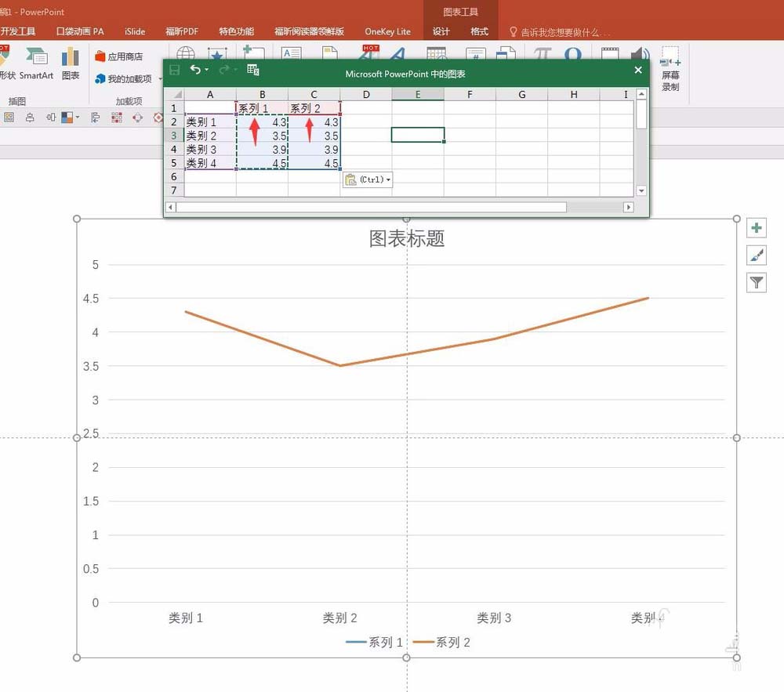
Task: Open the 应用商店 add-in store
Action: click(x=119, y=56)
